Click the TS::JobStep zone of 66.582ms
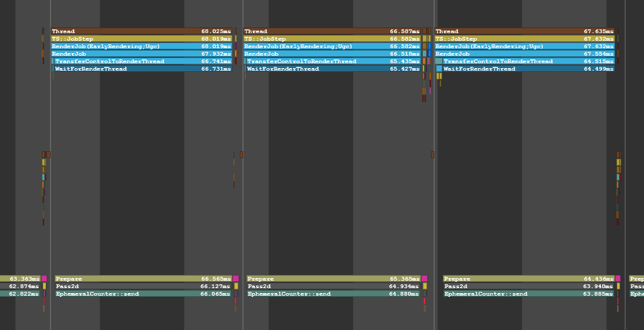Image resolution: width=644 pixels, height=330 pixels. pyautogui.click(x=332, y=39)
